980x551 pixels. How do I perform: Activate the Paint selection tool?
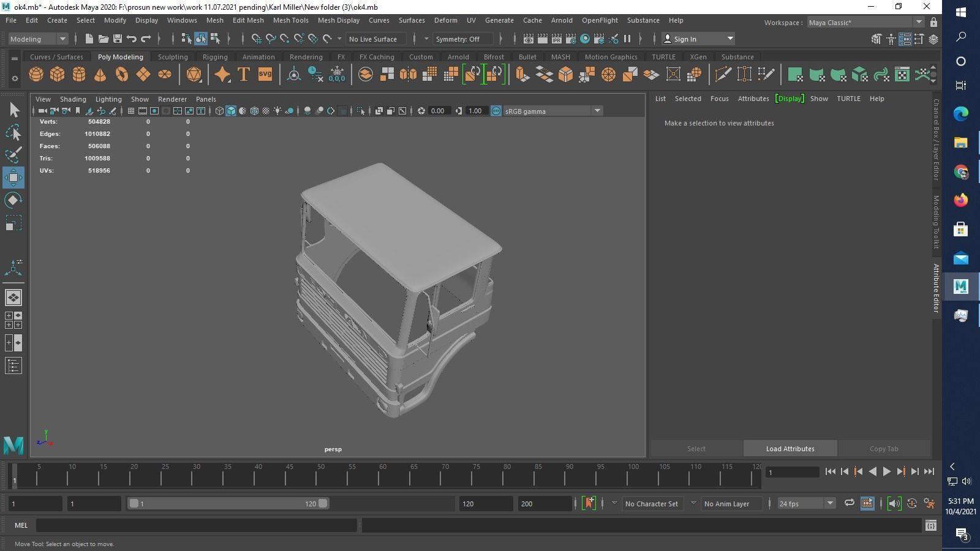pyautogui.click(x=13, y=155)
